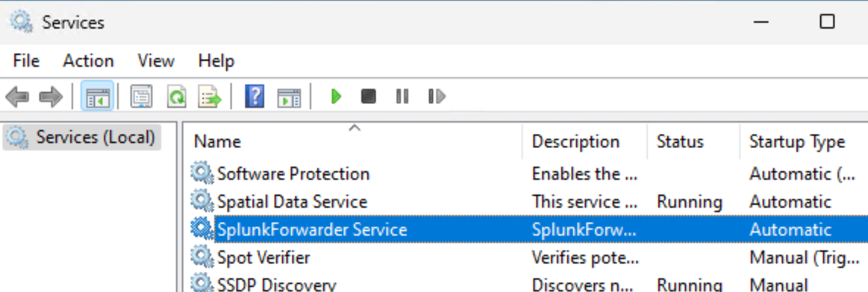The height and width of the screenshot is (292, 868).
Task: Click the Back arrow toolbar icon
Action: pyautogui.click(x=18, y=96)
